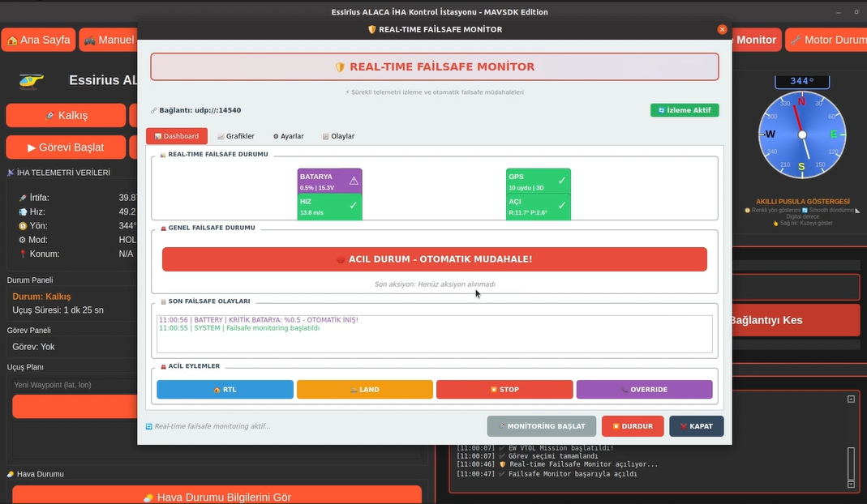The height and width of the screenshot is (504, 867).
Task: Open the Dashboard tab
Action: pyautogui.click(x=177, y=136)
